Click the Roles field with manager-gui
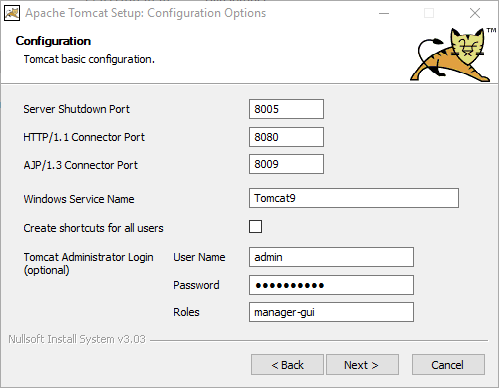The height and width of the screenshot is (388, 499). (x=331, y=312)
